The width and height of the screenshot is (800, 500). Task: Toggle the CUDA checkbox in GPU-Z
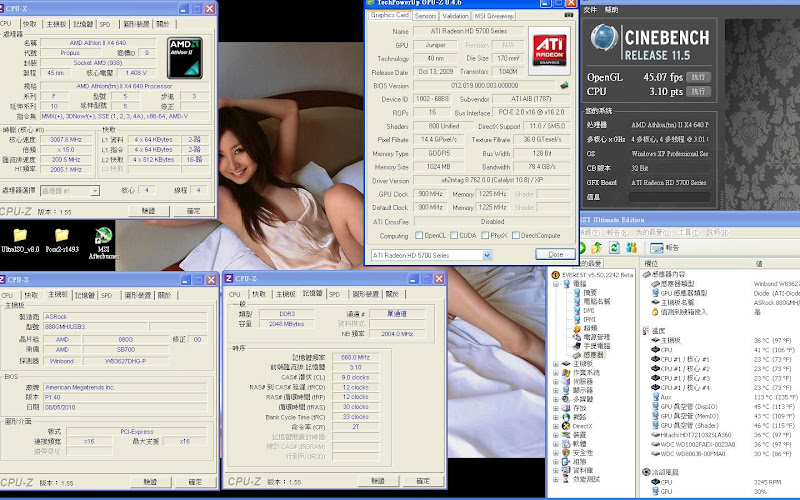[x=454, y=235]
